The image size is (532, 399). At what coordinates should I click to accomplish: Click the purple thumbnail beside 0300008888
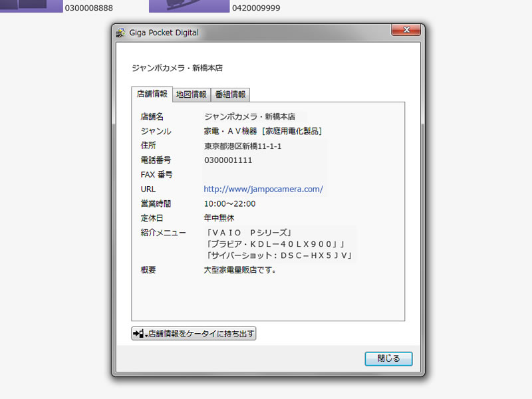pyautogui.click(x=31, y=6)
